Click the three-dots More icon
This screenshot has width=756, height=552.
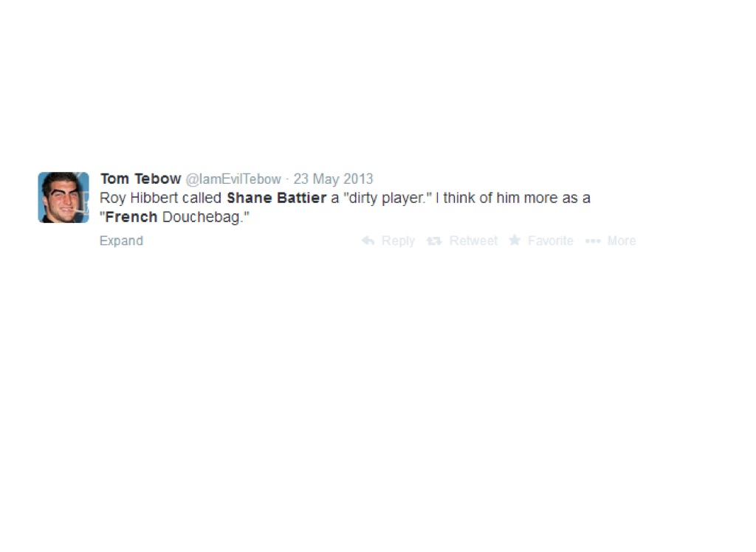593,241
